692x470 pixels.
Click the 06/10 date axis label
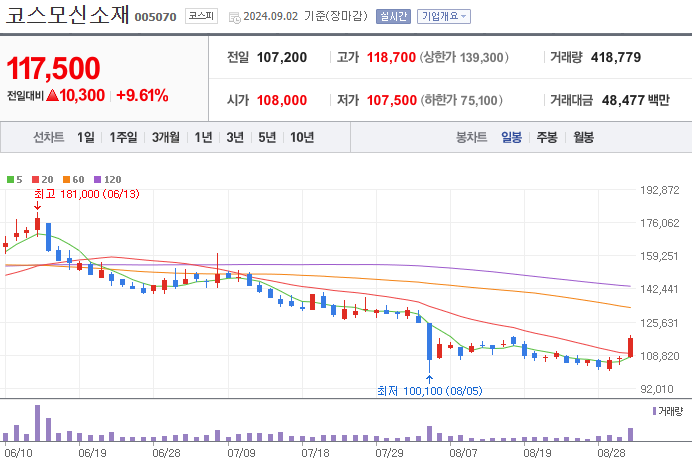pyautogui.click(x=18, y=453)
